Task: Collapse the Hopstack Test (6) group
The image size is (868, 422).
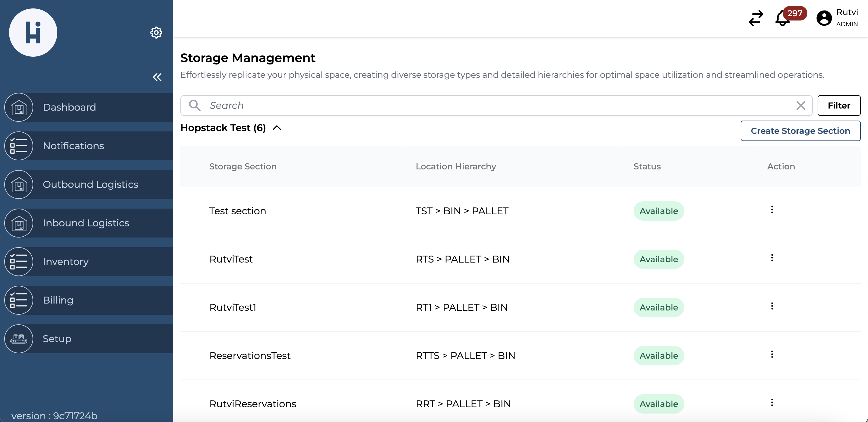Action: point(277,128)
